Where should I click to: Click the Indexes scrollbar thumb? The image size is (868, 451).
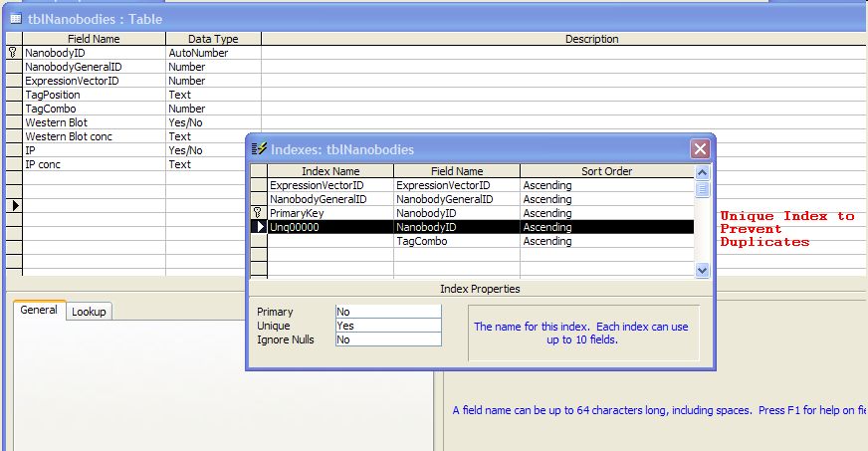702,190
